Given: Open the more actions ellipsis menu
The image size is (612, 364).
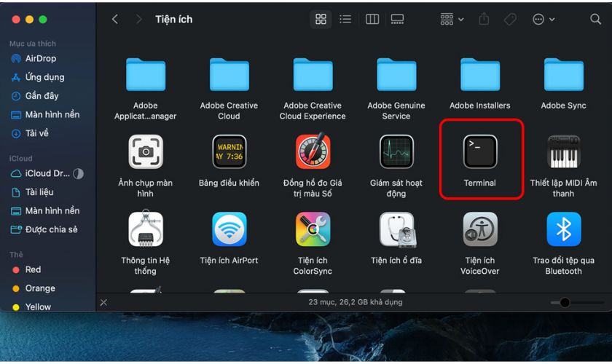Looking at the screenshot, I should [544, 19].
